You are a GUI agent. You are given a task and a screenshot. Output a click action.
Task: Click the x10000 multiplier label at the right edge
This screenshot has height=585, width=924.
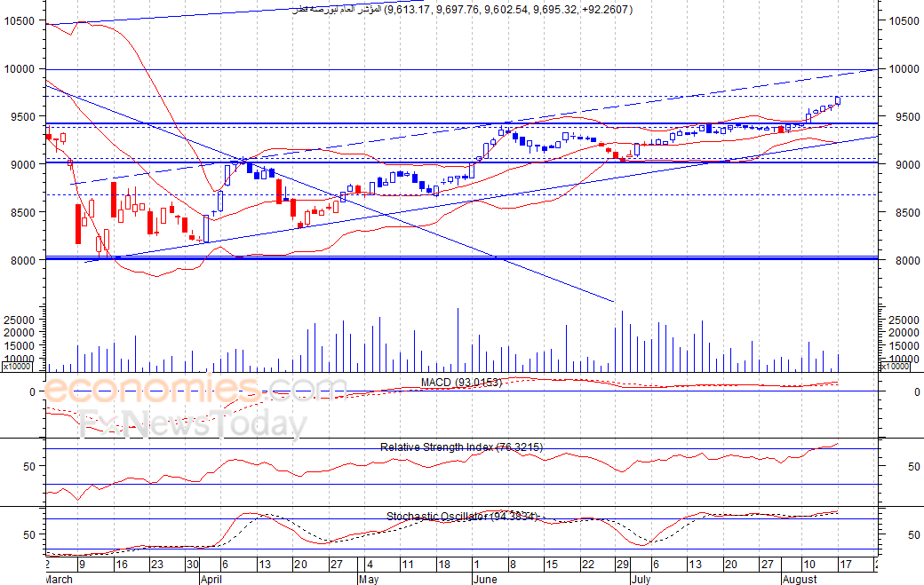tap(895, 367)
